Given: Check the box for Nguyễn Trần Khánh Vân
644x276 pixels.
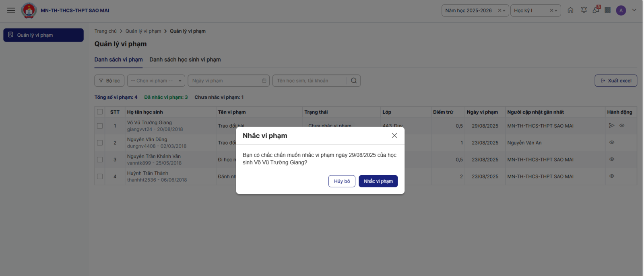Looking at the screenshot, I should [100, 160].
